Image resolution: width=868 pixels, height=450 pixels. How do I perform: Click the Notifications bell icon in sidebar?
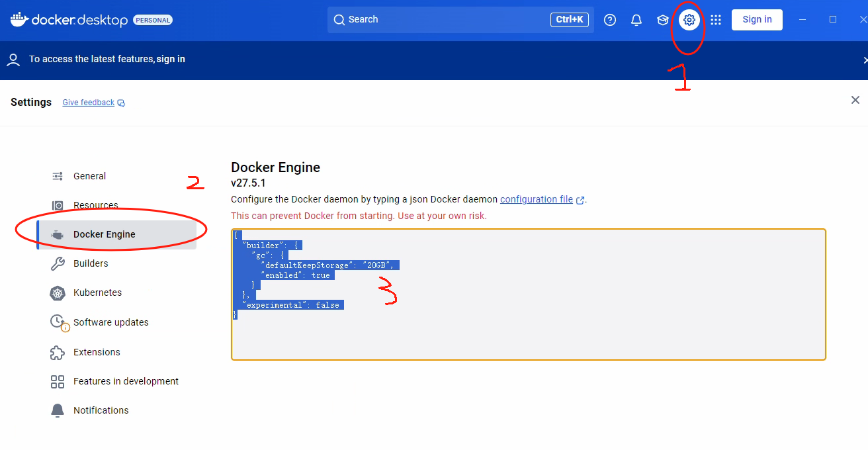pos(58,410)
